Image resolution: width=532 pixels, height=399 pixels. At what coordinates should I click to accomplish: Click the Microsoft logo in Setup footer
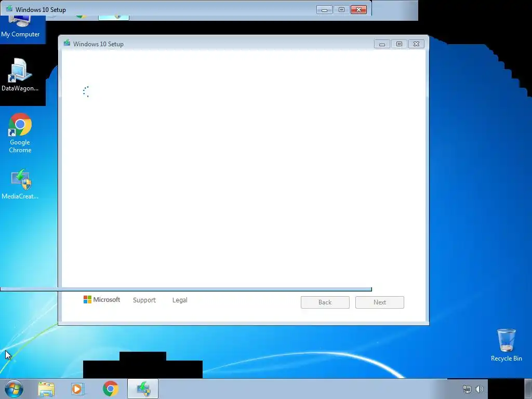[102, 300]
